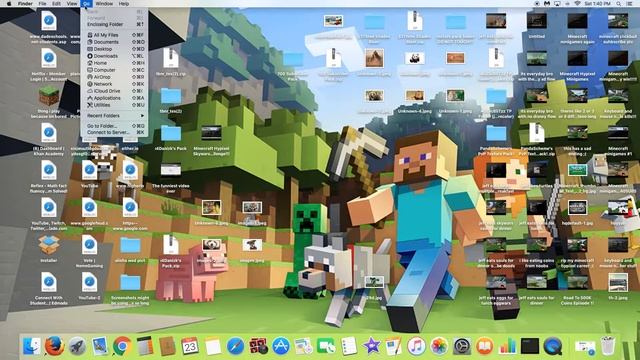This screenshot has height=360, width=640.
Task: Select Computer in the Go menu
Action: click(114, 70)
